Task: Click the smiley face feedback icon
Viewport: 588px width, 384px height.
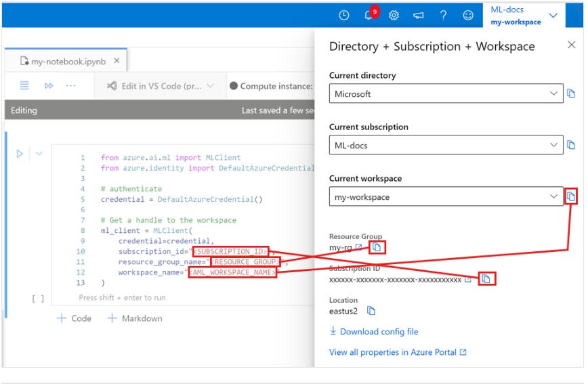Action: pos(468,15)
